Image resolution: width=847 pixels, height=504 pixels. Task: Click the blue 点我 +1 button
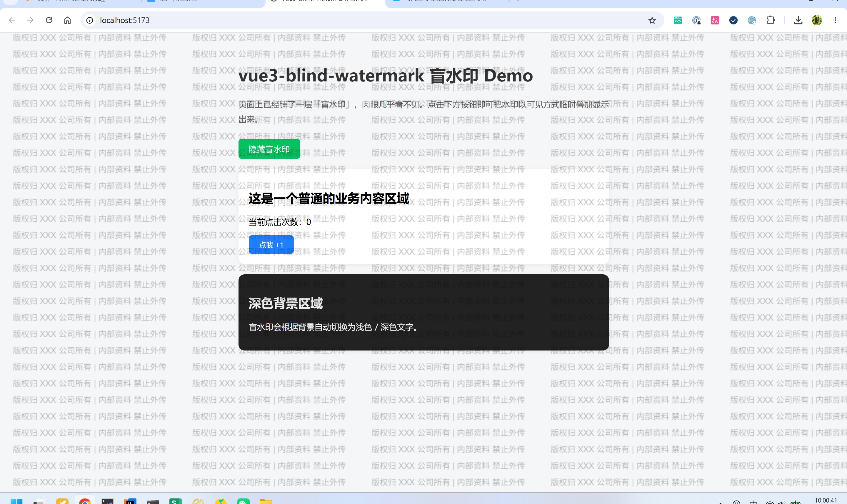coord(271,245)
